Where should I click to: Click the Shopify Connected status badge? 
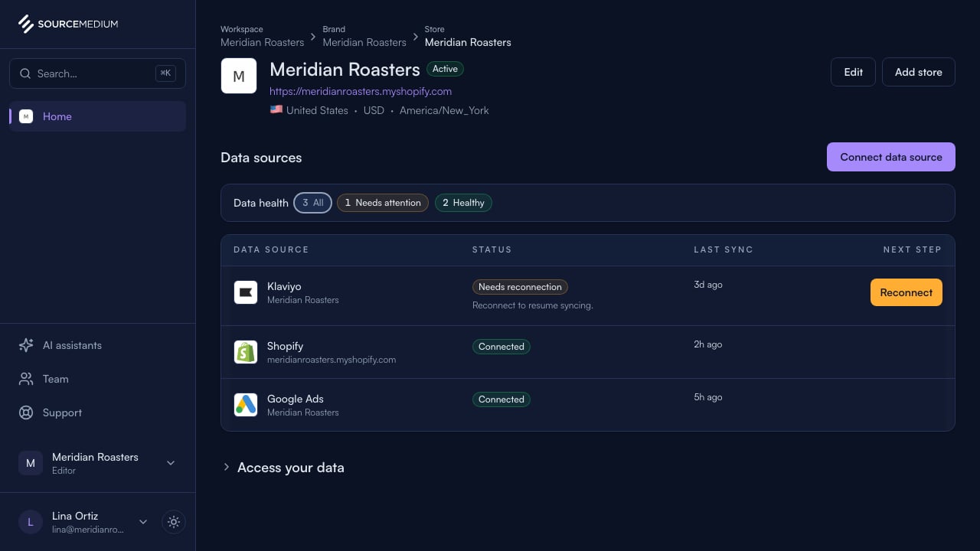pos(501,347)
